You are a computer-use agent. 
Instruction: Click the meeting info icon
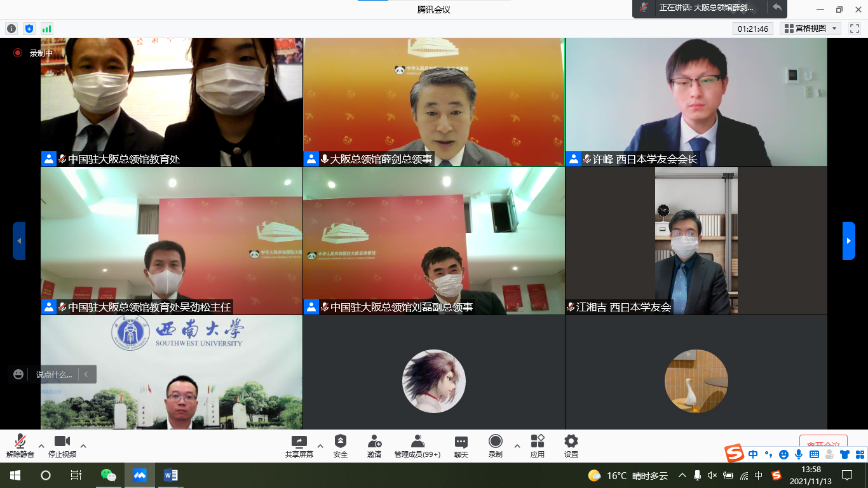(x=11, y=29)
